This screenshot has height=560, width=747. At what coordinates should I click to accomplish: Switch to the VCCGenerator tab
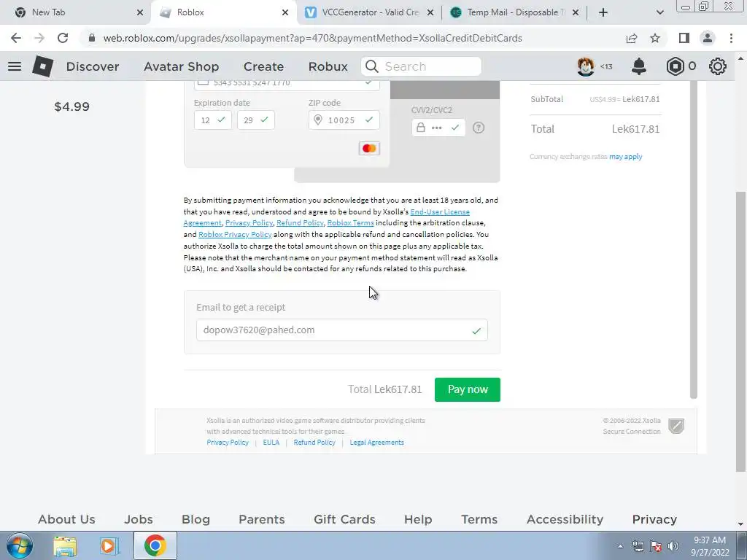click(x=369, y=12)
